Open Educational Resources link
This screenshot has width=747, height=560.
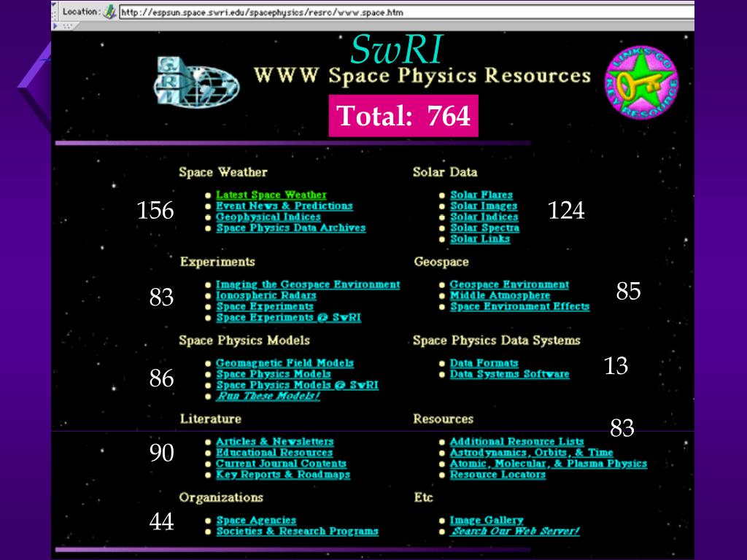[274, 452]
